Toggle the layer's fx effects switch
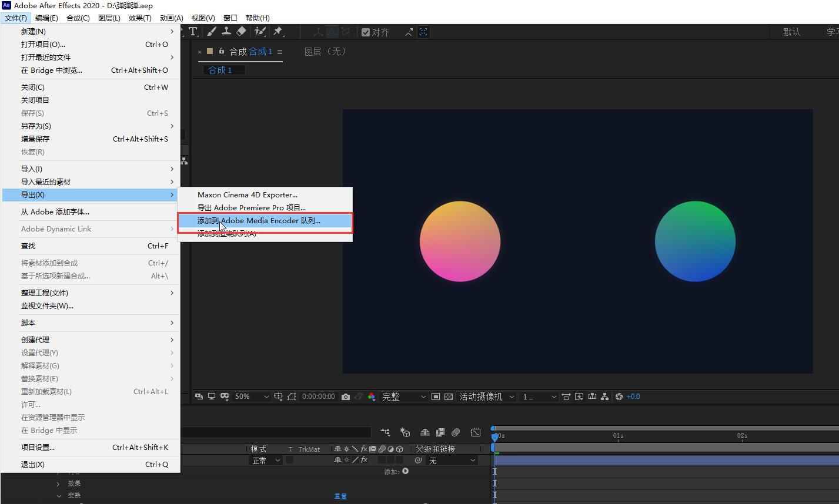 pyautogui.click(x=364, y=460)
